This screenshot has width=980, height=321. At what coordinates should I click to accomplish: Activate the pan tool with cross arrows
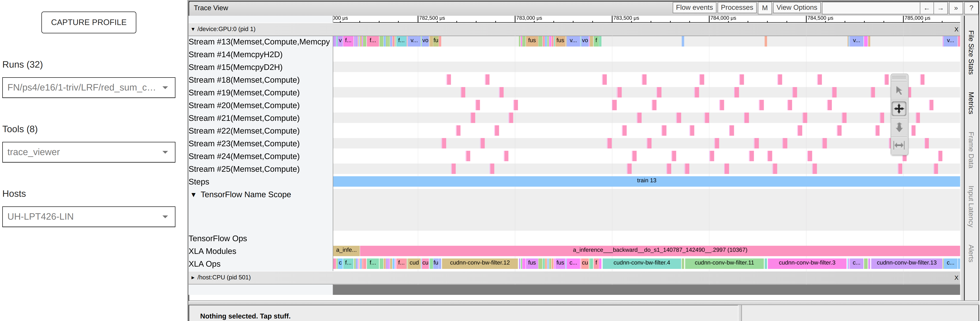click(899, 109)
